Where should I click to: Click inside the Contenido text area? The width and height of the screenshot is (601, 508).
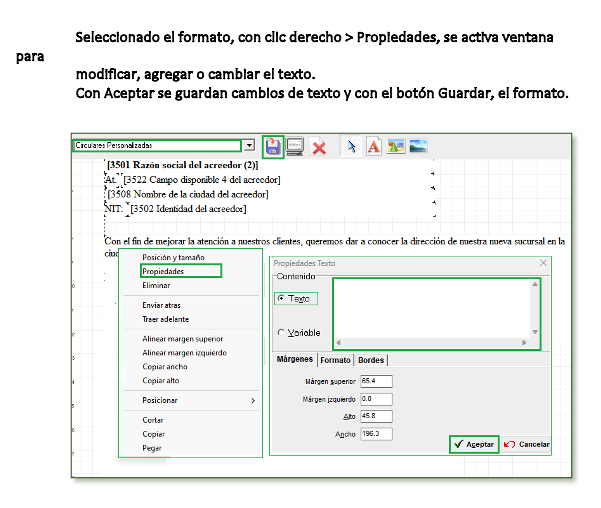(x=432, y=309)
